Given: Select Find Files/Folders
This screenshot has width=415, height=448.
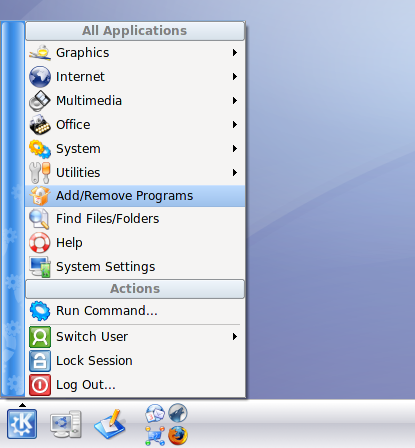Looking at the screenshot, I should tap(135, 219).
